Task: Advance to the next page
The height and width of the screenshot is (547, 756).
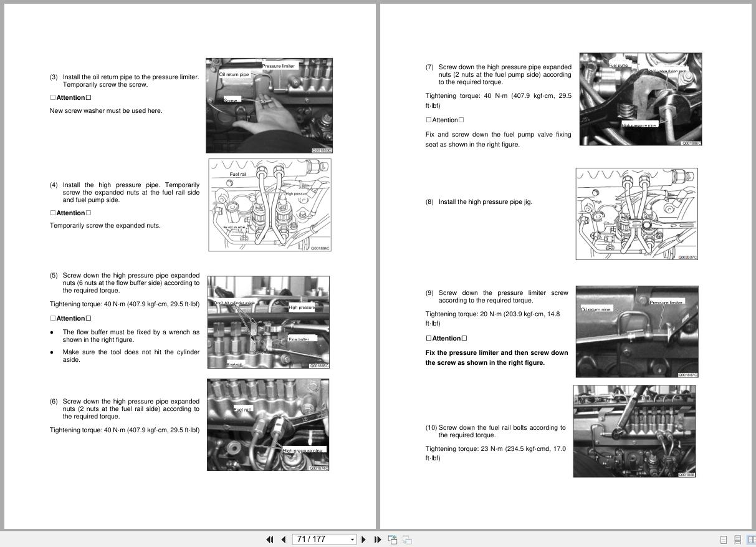Action: coord(363,539)
